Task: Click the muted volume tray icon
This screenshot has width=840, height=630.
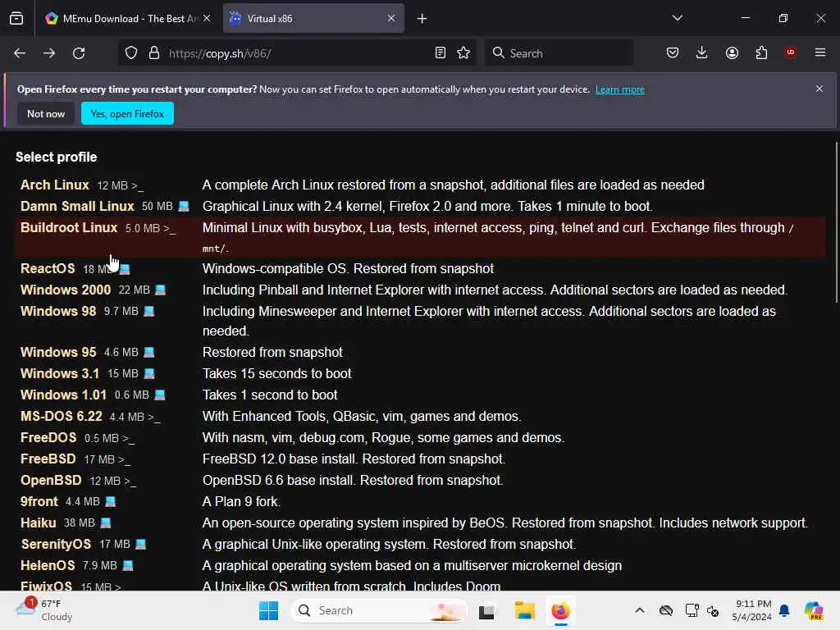Action: [713, 610]
